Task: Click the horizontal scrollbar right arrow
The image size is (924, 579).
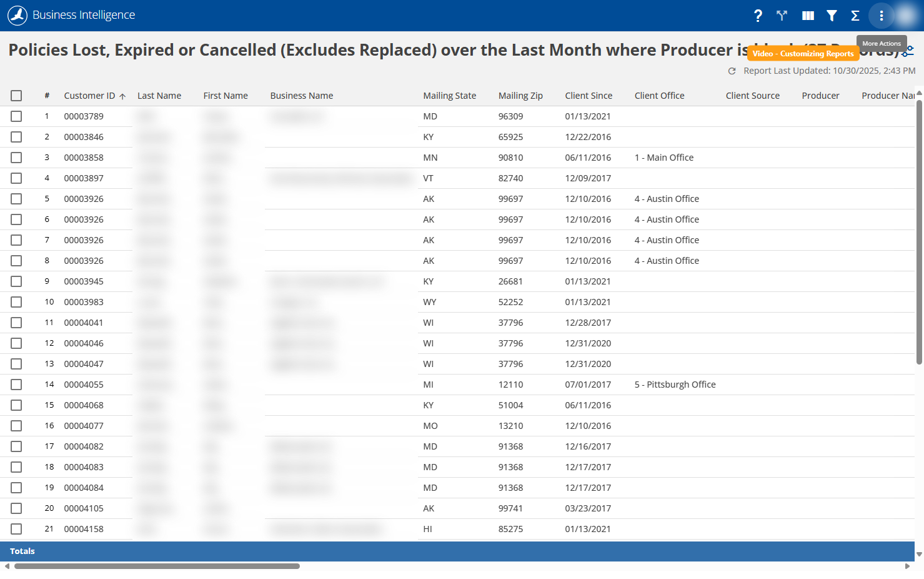Action: tap(908, 566)
